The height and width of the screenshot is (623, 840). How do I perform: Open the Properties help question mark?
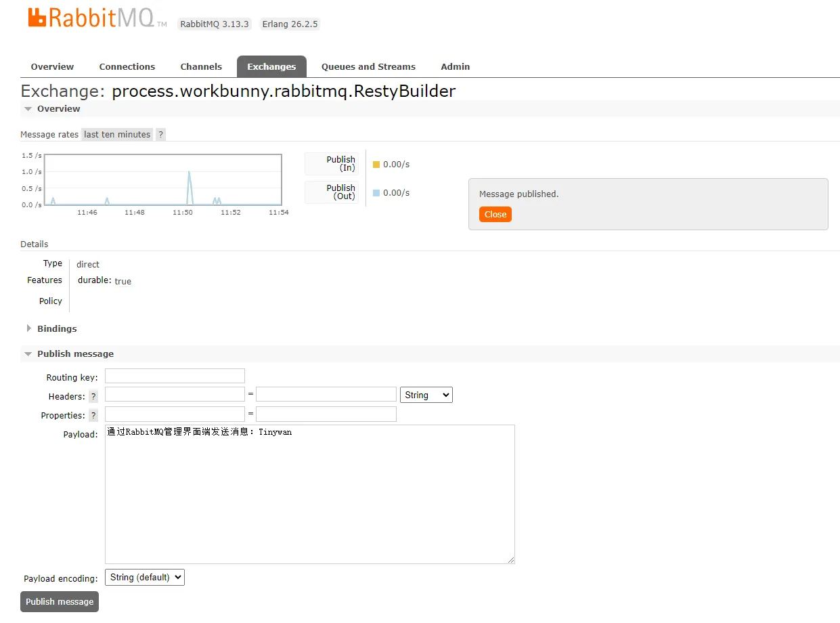[93, 415]
